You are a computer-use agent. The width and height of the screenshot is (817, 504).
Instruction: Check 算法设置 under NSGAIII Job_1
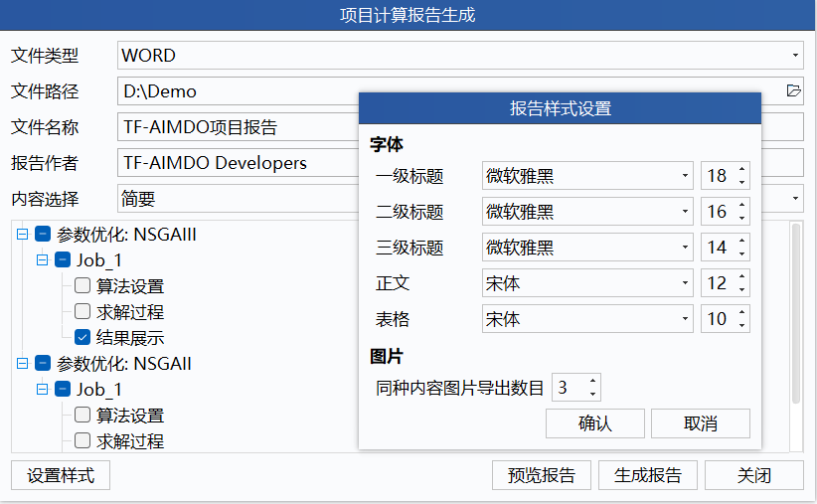pos(82,287)
